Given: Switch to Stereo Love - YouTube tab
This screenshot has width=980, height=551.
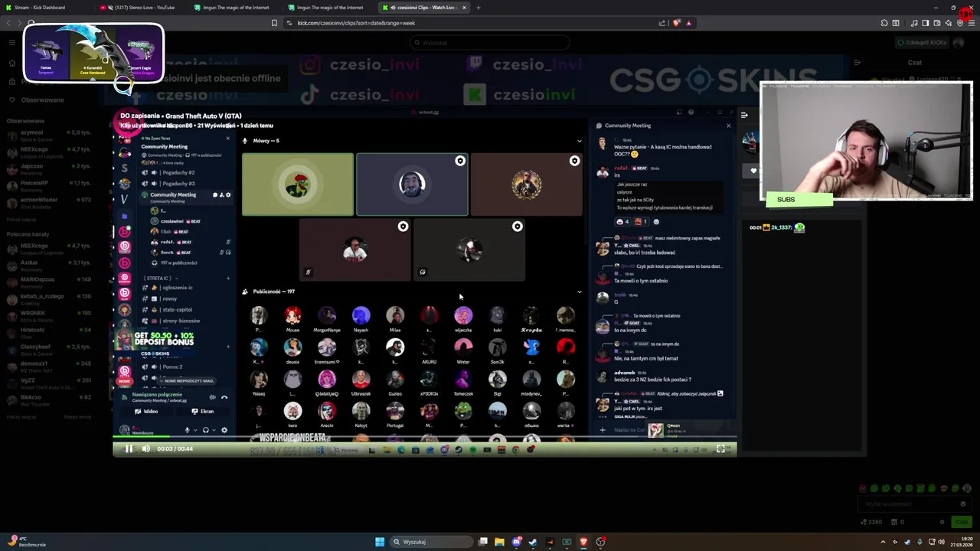Looking at the screenshot, I should 142,8.
